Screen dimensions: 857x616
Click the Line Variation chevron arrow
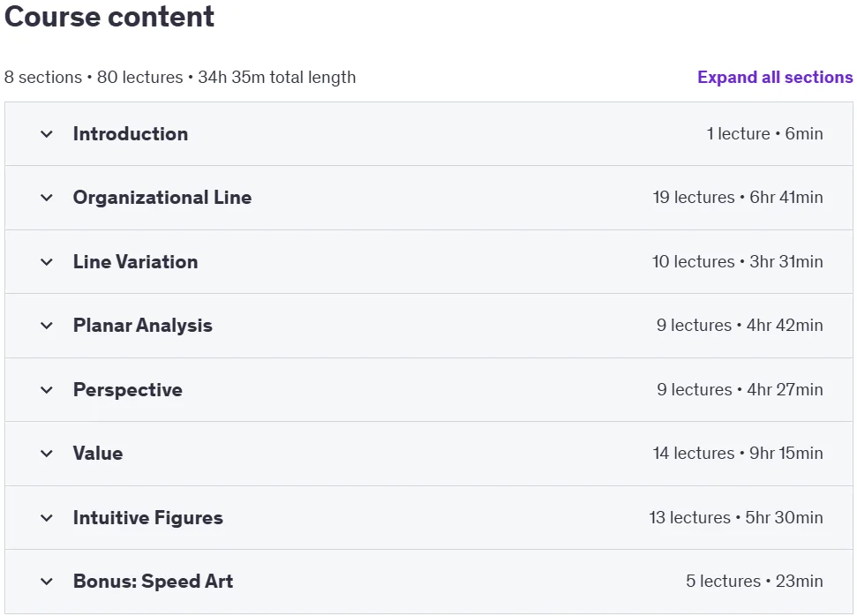pos(47,262)
